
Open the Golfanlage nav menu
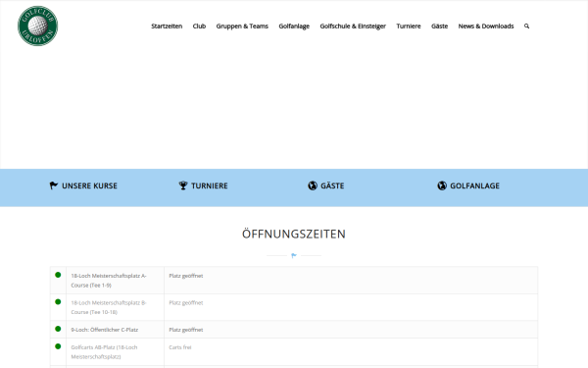coord(294,26)
